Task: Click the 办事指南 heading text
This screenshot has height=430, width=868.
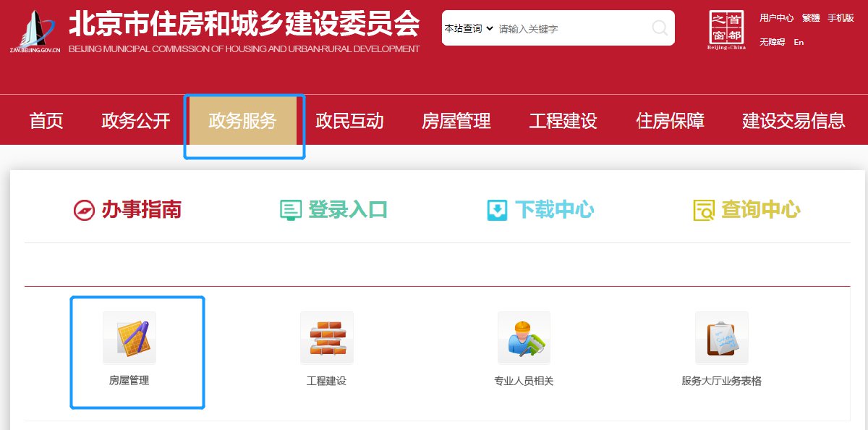Action: (x=142, y=210)
